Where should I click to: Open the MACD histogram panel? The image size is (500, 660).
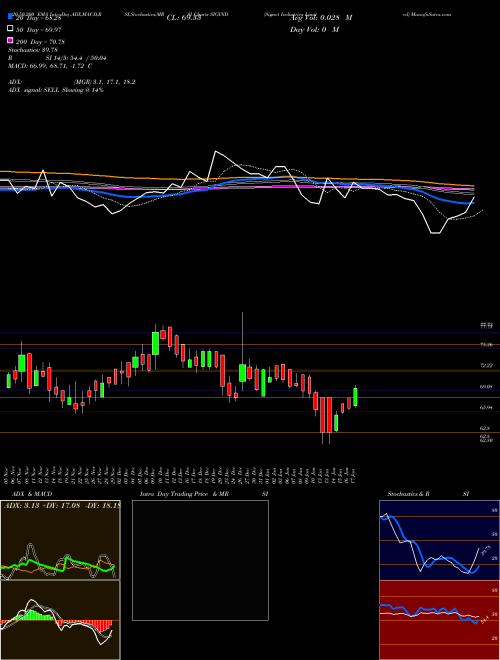[x=60, y=620]
